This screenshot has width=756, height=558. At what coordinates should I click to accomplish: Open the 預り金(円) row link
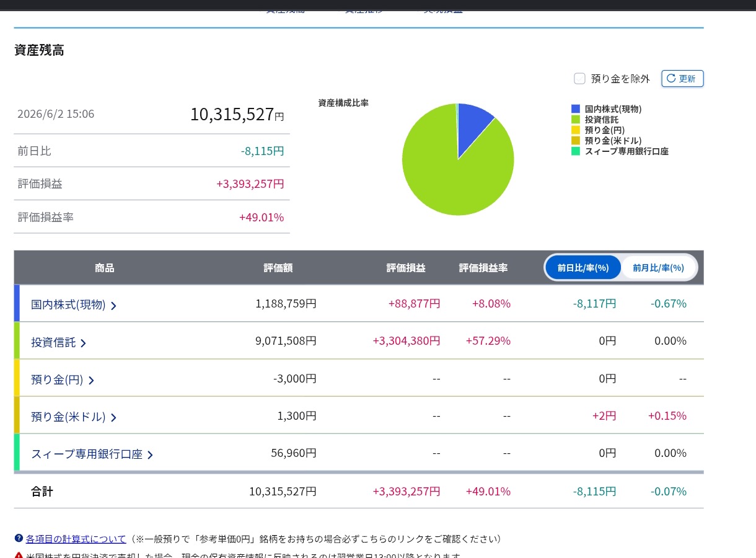coord(57,379)
